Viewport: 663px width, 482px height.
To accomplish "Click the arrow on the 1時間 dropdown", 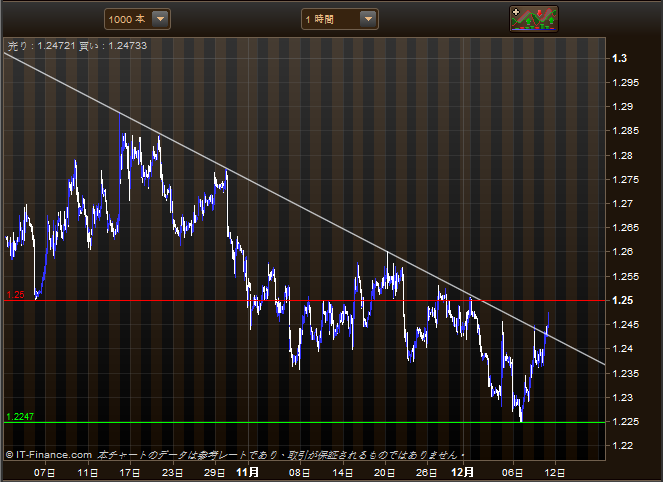I will tap(368, 19).
